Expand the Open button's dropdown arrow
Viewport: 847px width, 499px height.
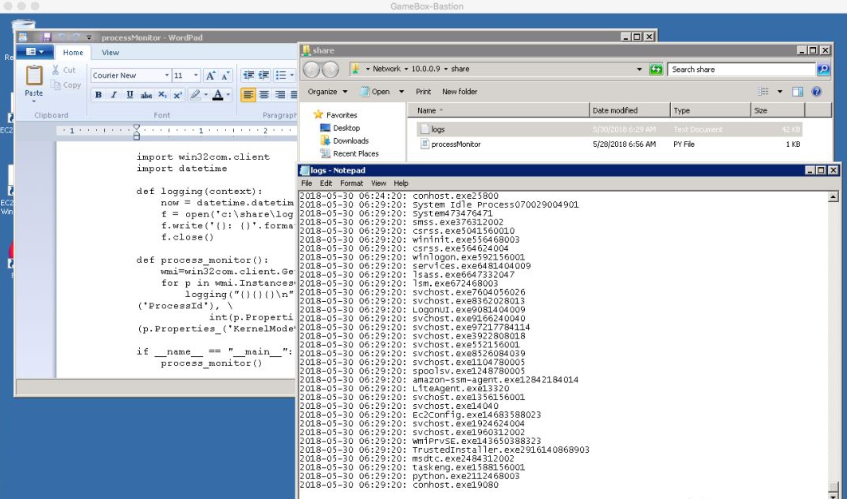pyautogui.click(x=401, y=92)
